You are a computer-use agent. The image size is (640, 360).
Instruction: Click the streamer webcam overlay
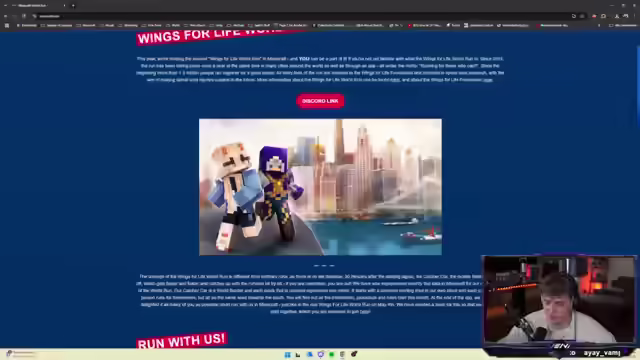[x=559, y=301]
